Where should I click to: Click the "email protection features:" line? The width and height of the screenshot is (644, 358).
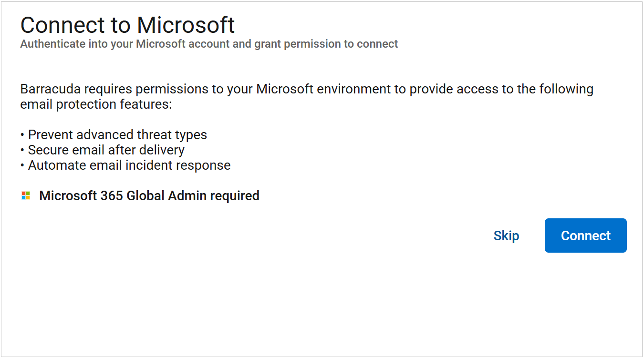point(96,104)
